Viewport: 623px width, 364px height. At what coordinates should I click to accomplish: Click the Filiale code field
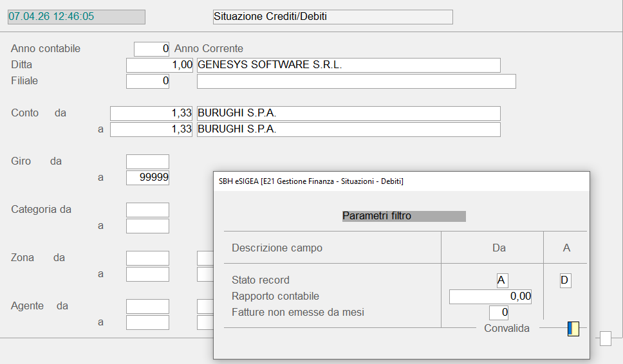point(147,81)
